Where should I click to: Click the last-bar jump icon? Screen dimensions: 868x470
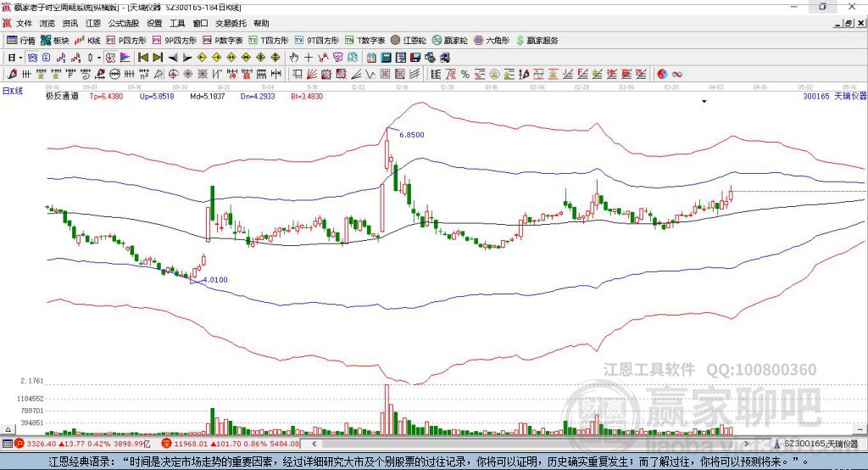(x=158, y=58)
